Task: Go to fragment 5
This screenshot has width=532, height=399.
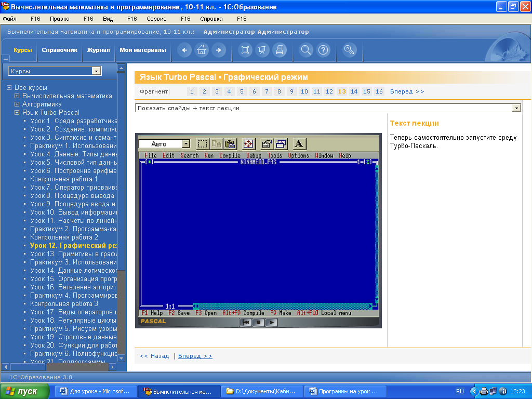Action: (x=242, y=91)
